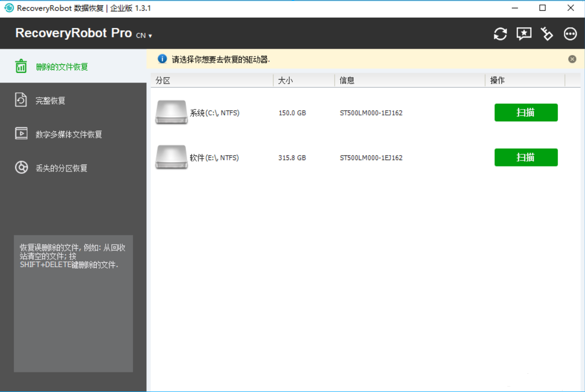Click the complete recovery document icon

(x=21, y=100)
